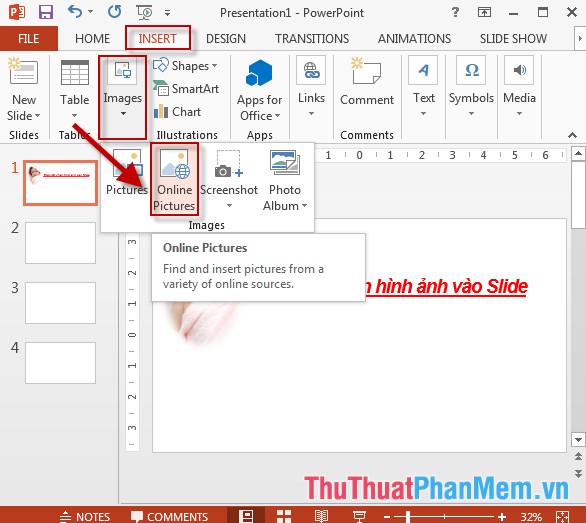Expand the Text group dropdown
This screenshot has height=523, width=586.
[423, 87]
